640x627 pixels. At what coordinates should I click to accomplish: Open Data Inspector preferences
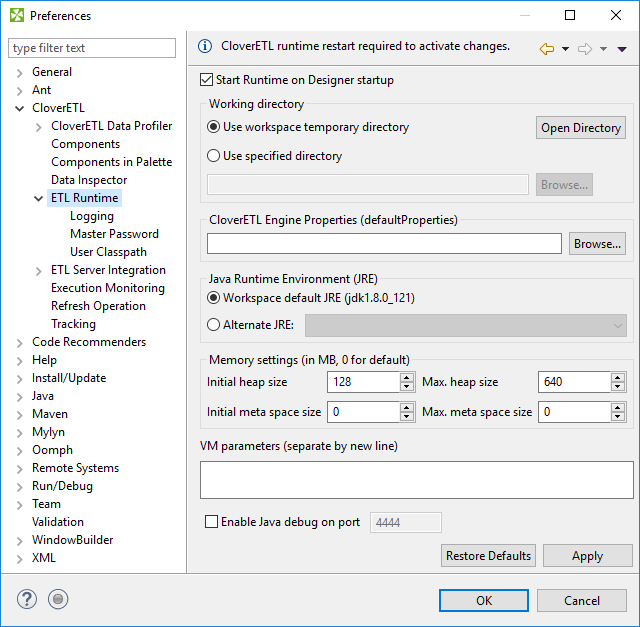tap(89, 180)
